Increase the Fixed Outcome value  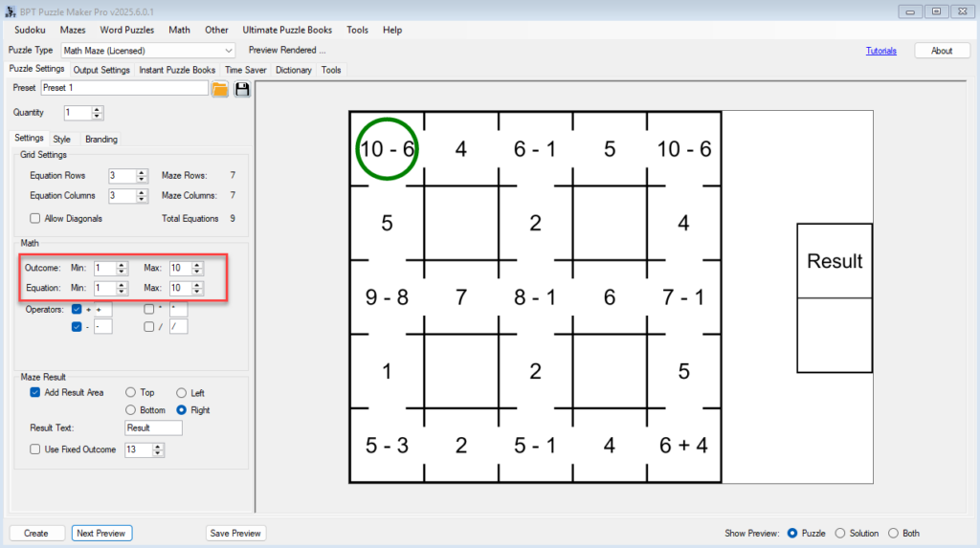pos(158,447)
